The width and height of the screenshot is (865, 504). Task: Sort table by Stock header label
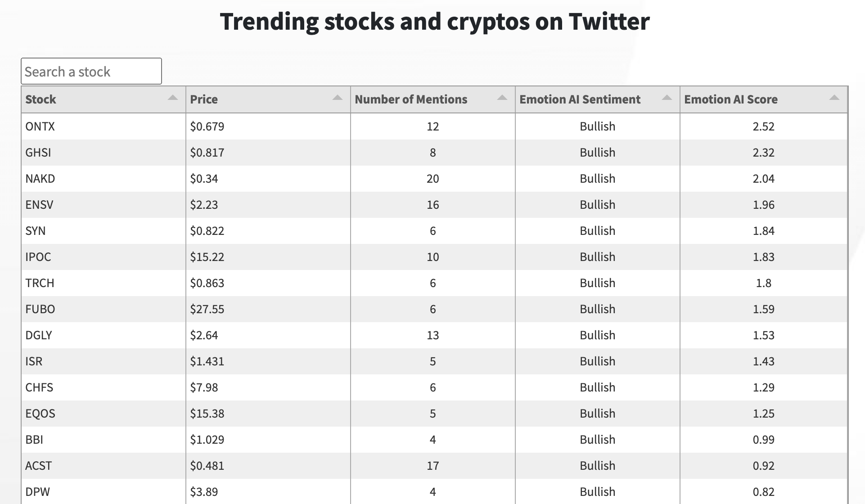(x=41, y=99)
